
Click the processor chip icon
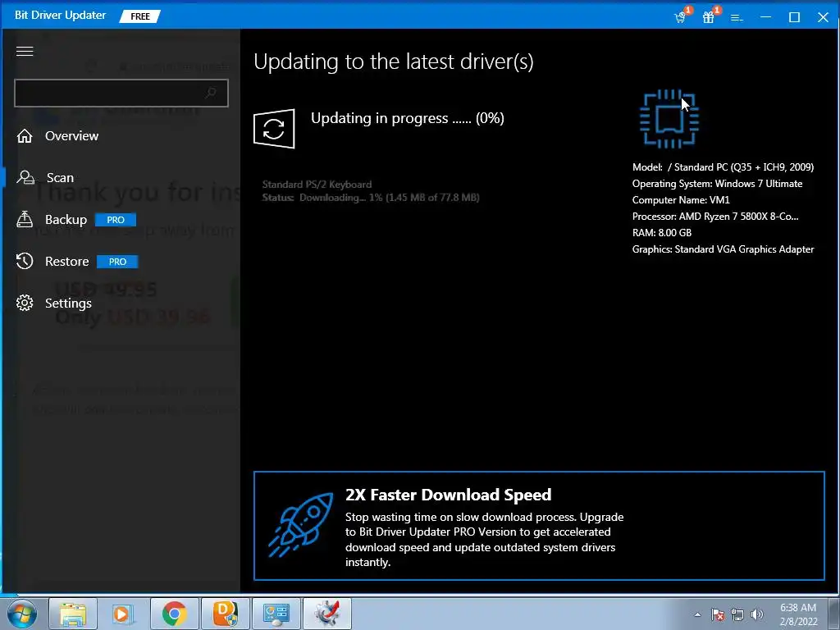pos(669,119)
